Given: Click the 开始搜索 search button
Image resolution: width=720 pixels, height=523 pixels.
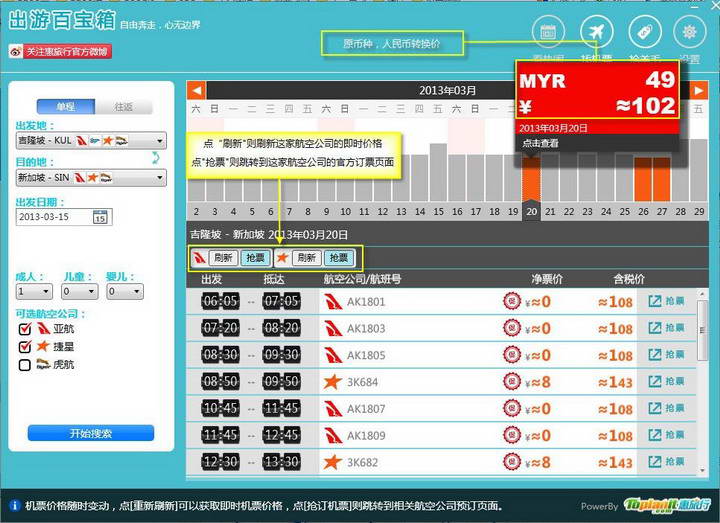Looking at the screenshot, I should pos(91,433).
